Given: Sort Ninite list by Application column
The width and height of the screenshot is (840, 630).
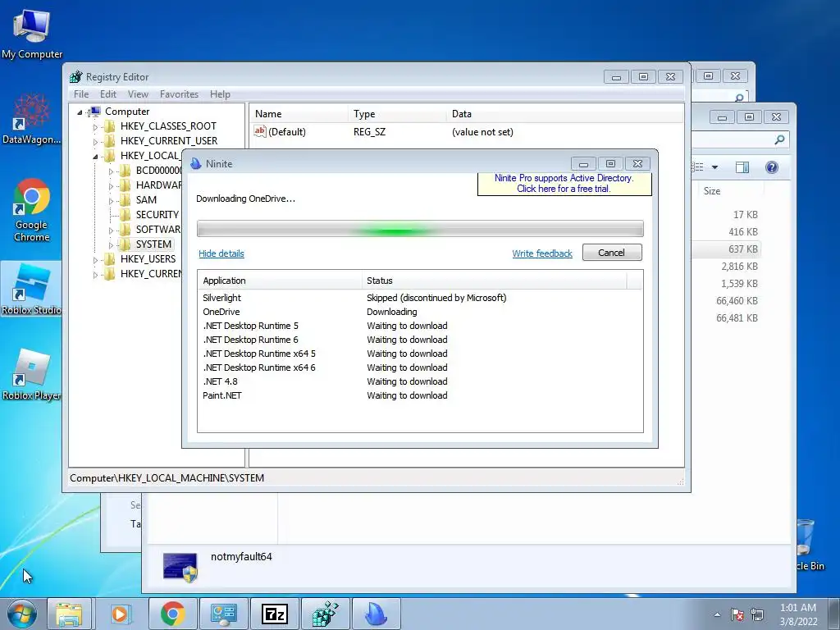Looking at the screenshot, I should coord(280,281).
